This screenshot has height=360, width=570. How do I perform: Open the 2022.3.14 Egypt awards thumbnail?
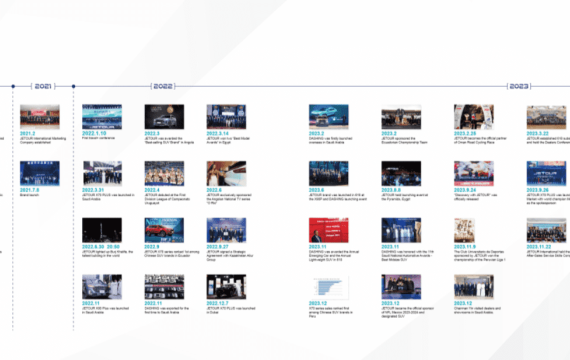click(226, 117)
